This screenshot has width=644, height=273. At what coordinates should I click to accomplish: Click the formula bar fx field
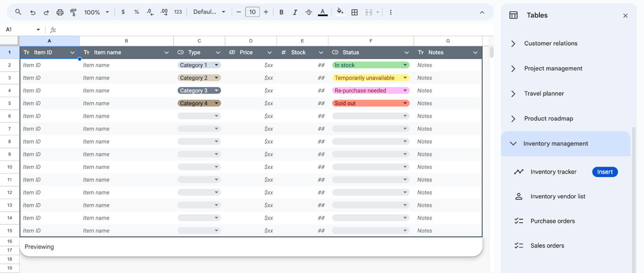coord(273,30)
